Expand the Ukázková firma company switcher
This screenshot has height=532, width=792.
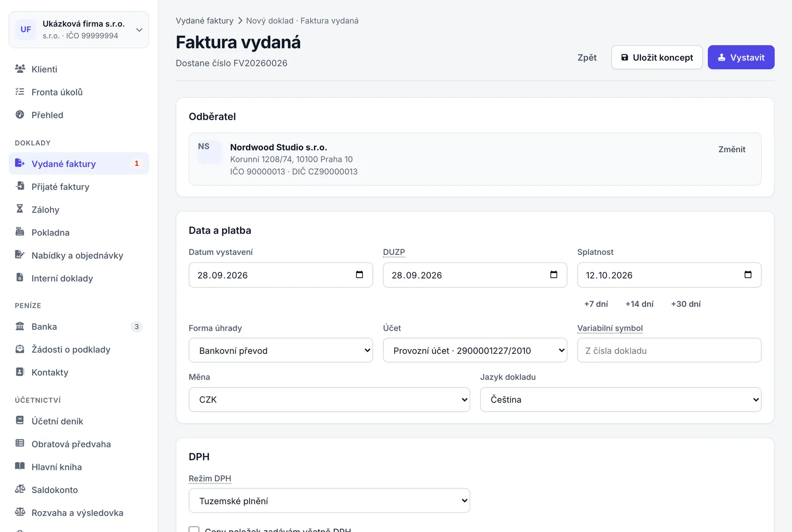pyautogui.click(x=79, y=30)
